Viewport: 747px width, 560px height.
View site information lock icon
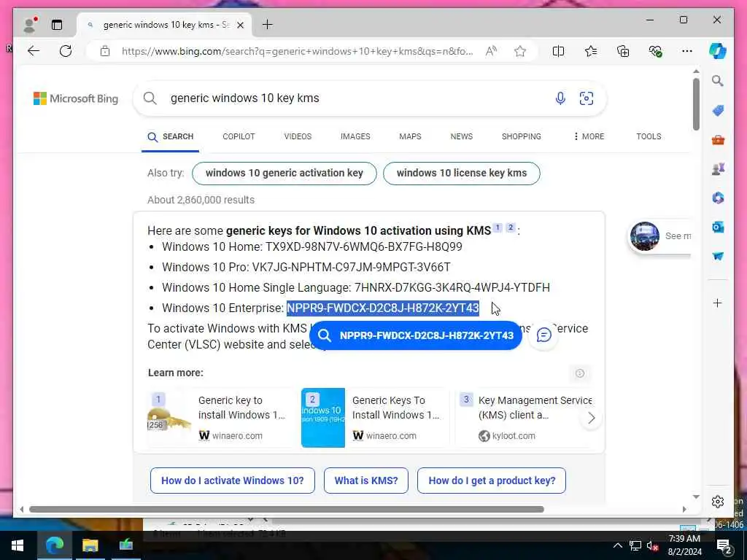[x=105, y=51]
